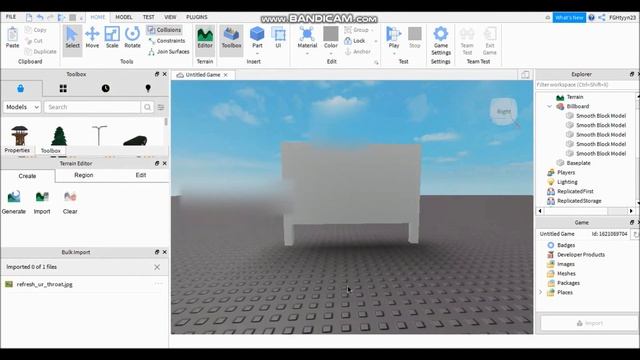Viewport: 640px width, 360px height.
Task: Select the pine tree model thumbnail
Action: tap(59, 136)
